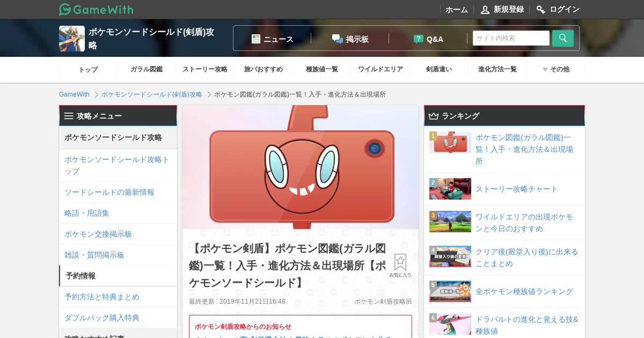This screenshot has height=338, width=644.
Task: Click the GameWith logo in the header
Action: click(96, 9)
